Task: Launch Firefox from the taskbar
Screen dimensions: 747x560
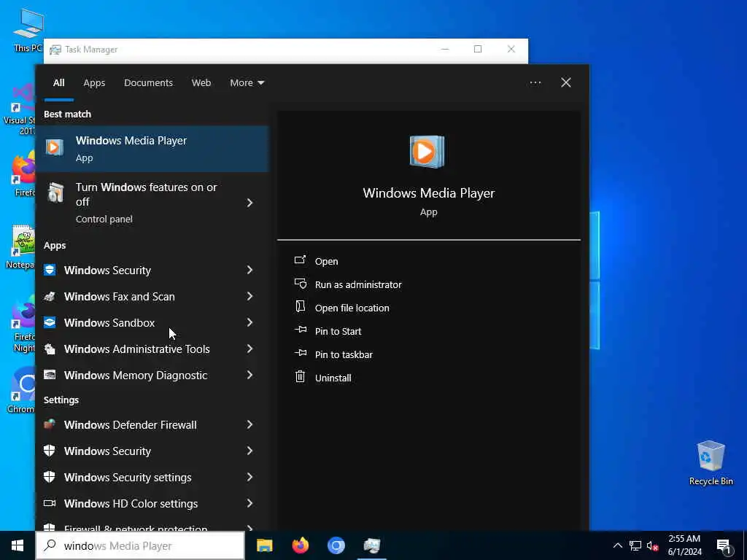Action: tap(300, 545)
